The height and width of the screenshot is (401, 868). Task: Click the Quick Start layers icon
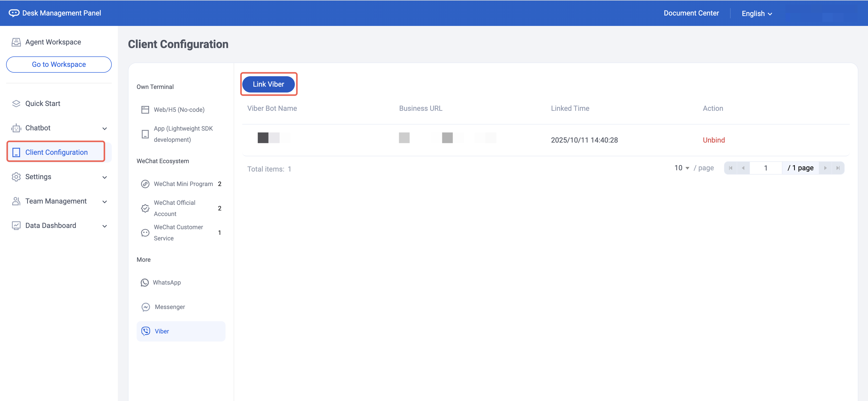coord(16,103)
